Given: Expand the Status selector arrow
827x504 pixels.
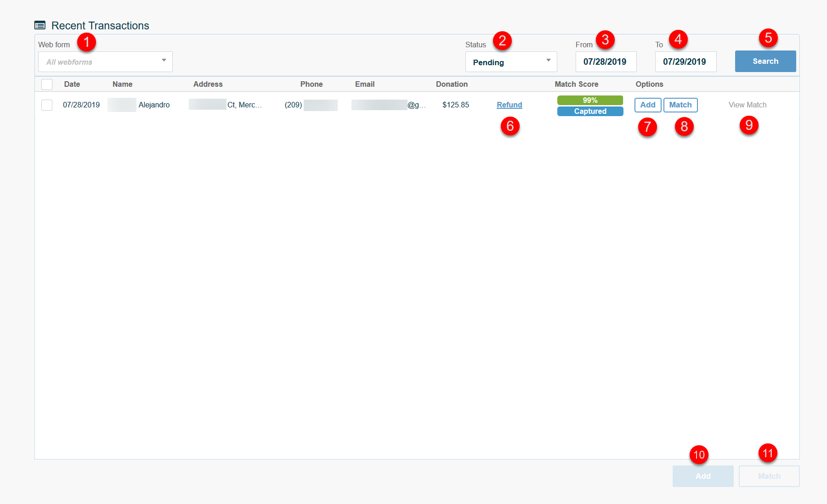Looking at the screenshot, I should 548,60.
